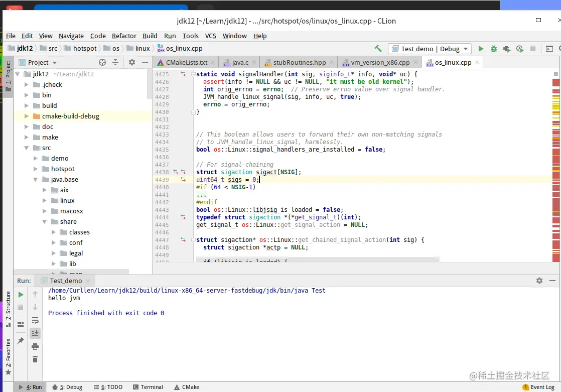Select the macosx folder in tree
561x392 pixels.
(72, 211)
